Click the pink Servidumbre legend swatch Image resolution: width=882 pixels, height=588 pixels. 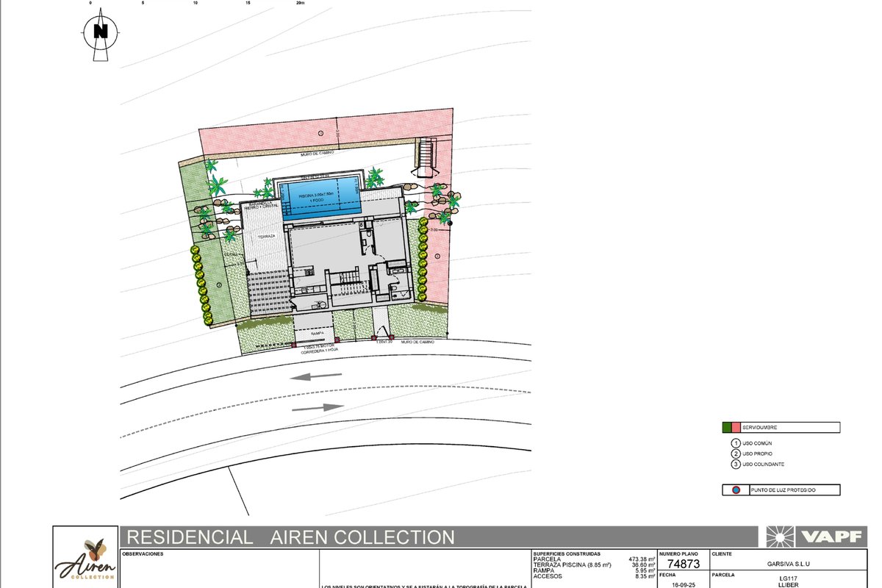736,427
